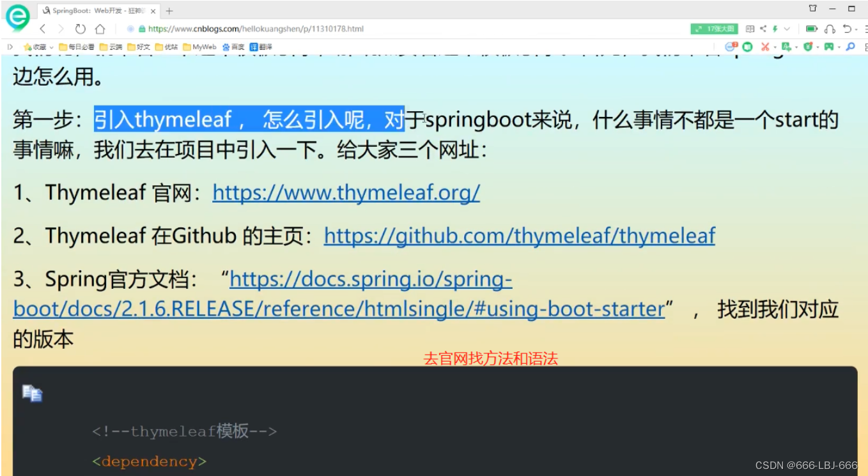Open the 云端 bookmark folder
This screenshot has width=868, height=476.
(x=111, y=47)
